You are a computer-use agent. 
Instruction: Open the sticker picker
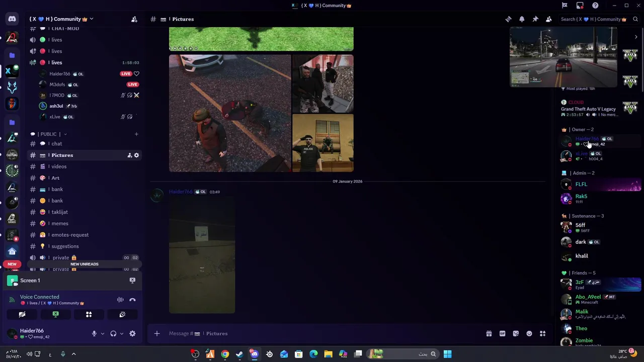pos(516,333)
